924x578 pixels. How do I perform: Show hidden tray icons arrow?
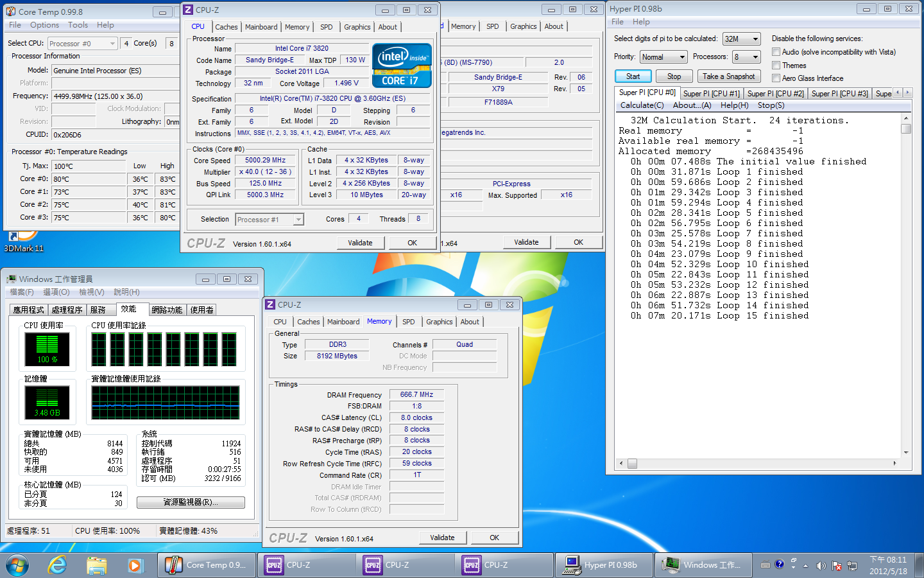[x=805, y=566]
